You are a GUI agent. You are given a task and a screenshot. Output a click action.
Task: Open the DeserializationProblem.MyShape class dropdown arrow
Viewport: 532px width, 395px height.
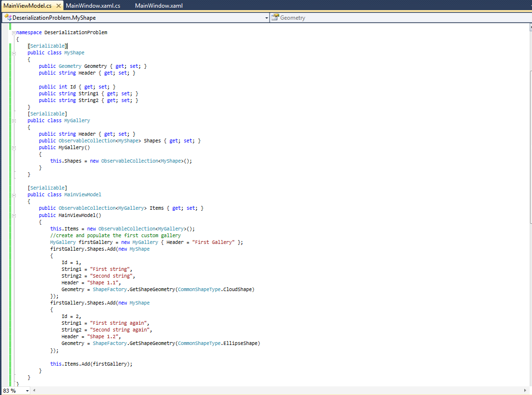tap(267, 18)
